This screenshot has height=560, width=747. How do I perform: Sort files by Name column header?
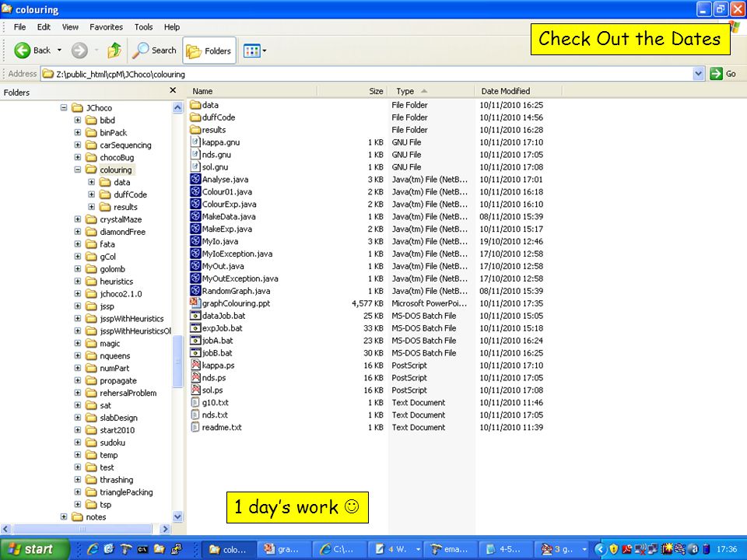(x=252, y=91)
